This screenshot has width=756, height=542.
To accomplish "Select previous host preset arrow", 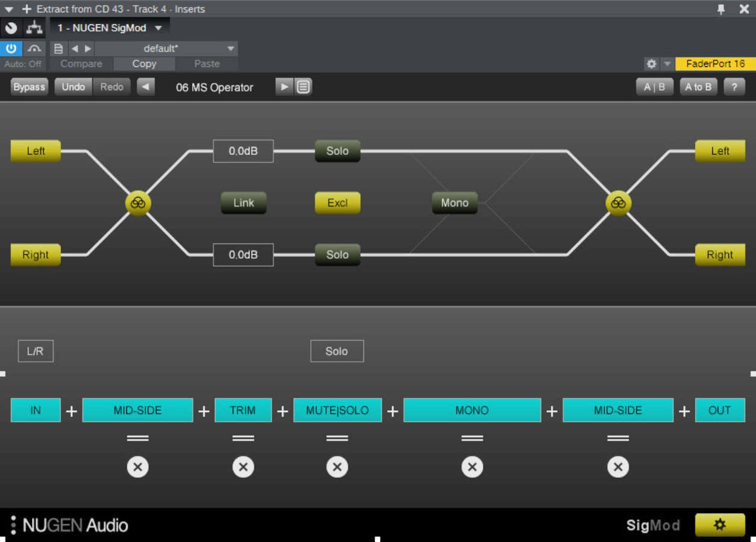I will pos(75,49).
